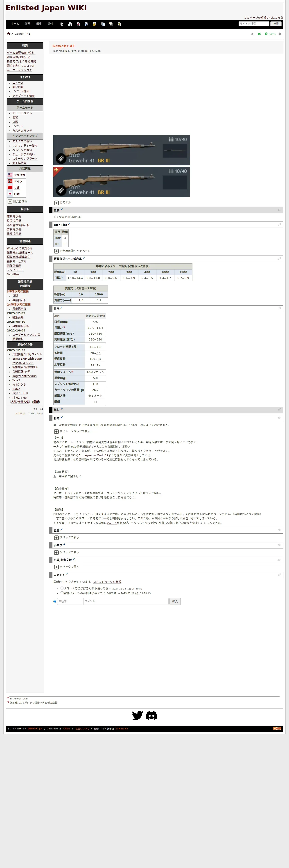This screenshot has width=289, height=868.
Task: Open the VG 1-5 link in 総論
Action: click(112, 523)
